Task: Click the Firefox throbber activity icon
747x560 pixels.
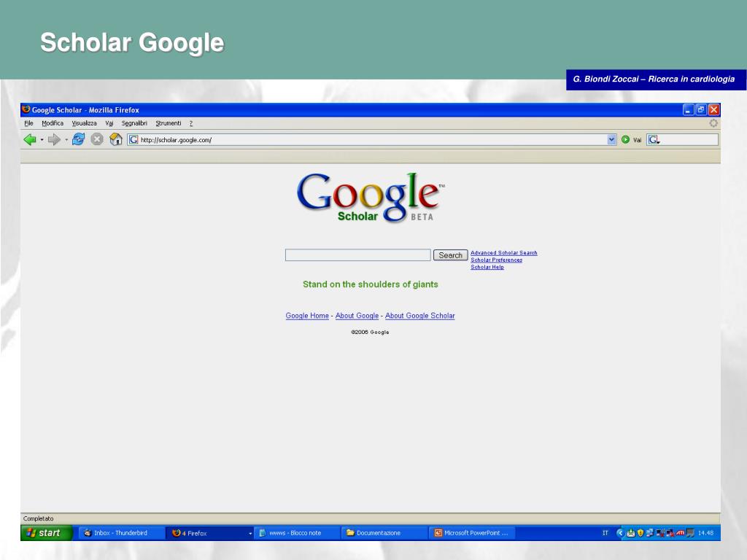Action: [713, 123]
